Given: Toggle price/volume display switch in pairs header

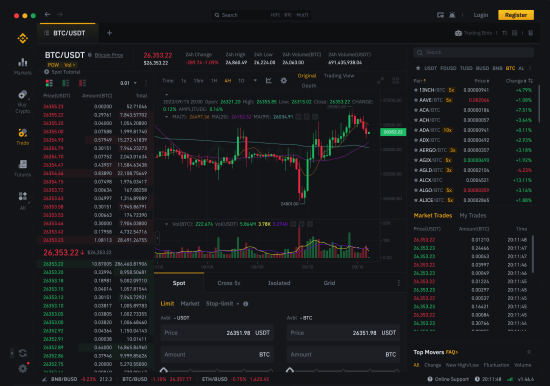Looking at the screenshot, I should (x=530, y=81).
